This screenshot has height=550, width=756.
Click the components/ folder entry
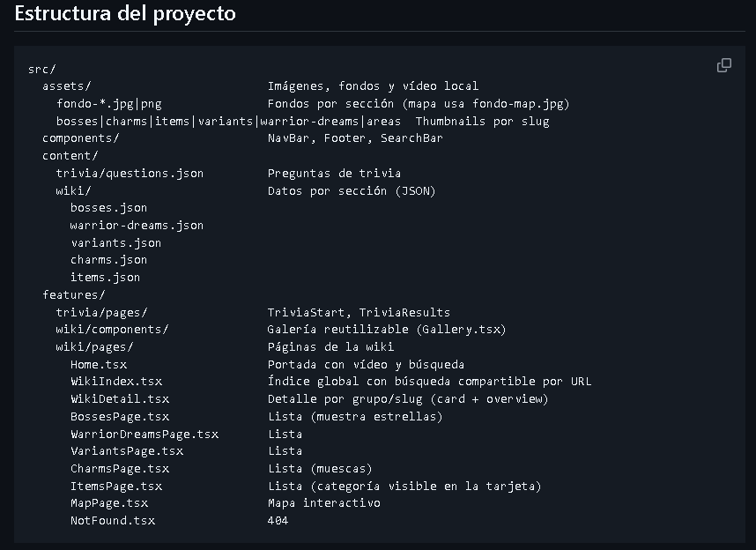(81, 138)
